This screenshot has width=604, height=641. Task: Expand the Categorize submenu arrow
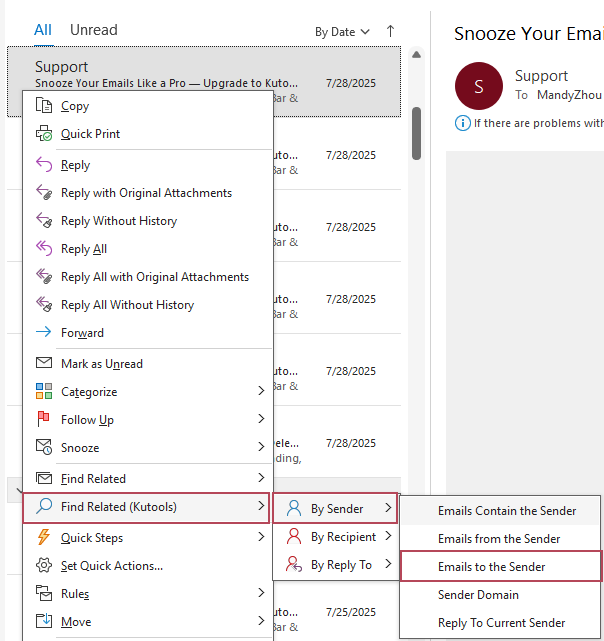(x=261, y=391)
